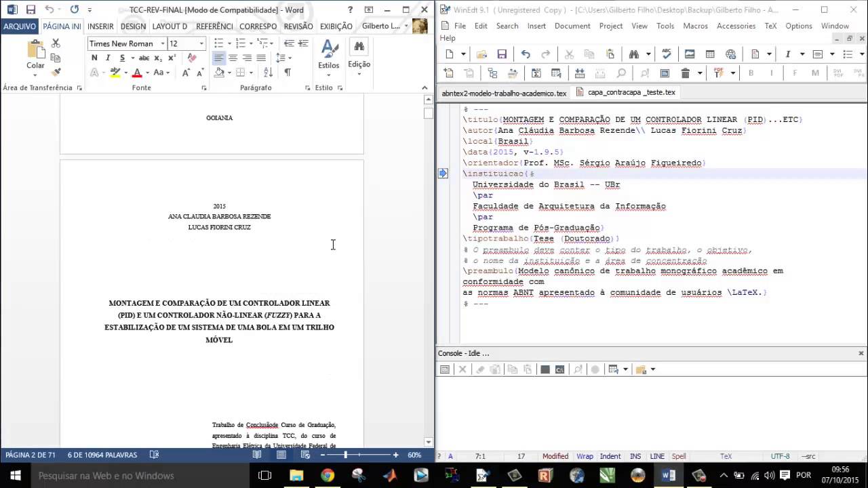Click WinEdt spell check ABC icon
The height and width of the screenshot is (488, 868).
pyautogui.click(x=667, y=54)
